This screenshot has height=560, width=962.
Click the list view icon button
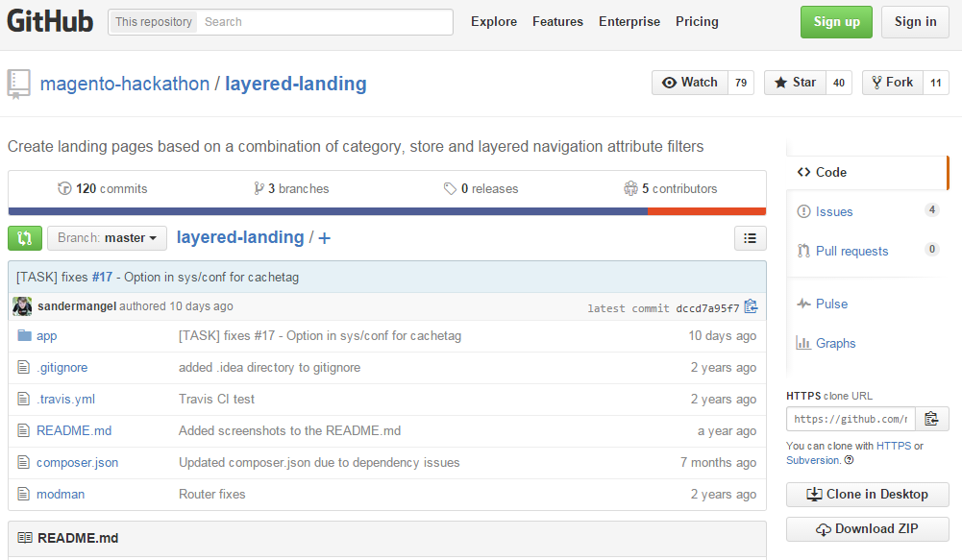point(750,238)
